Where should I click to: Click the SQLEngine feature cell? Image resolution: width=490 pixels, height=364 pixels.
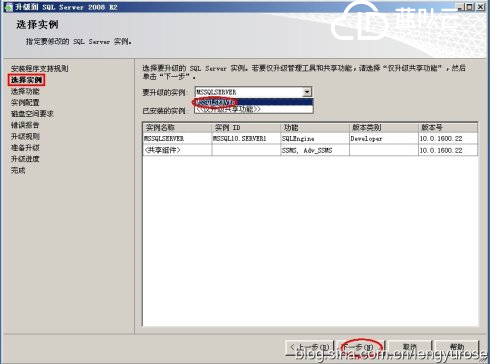(315, 138)
